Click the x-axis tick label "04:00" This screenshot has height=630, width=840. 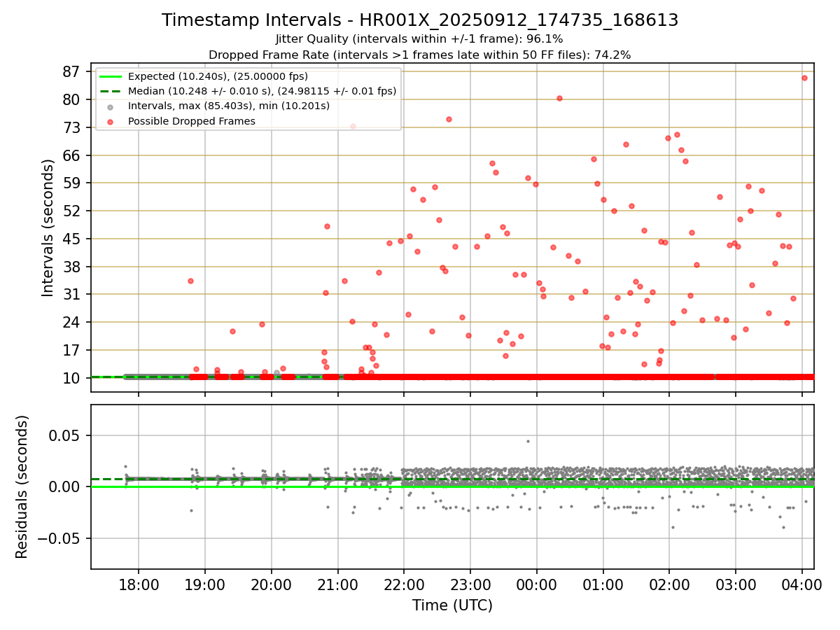click(x=802, y=584)
